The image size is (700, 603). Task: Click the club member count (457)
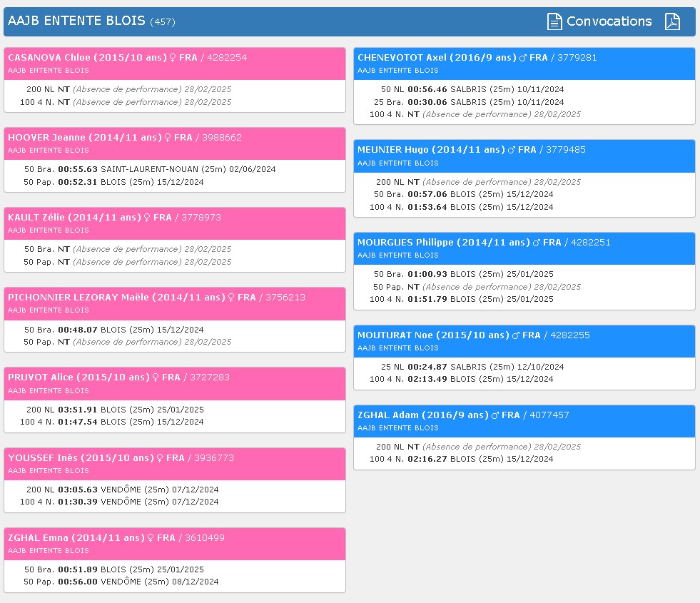point(163,22)
